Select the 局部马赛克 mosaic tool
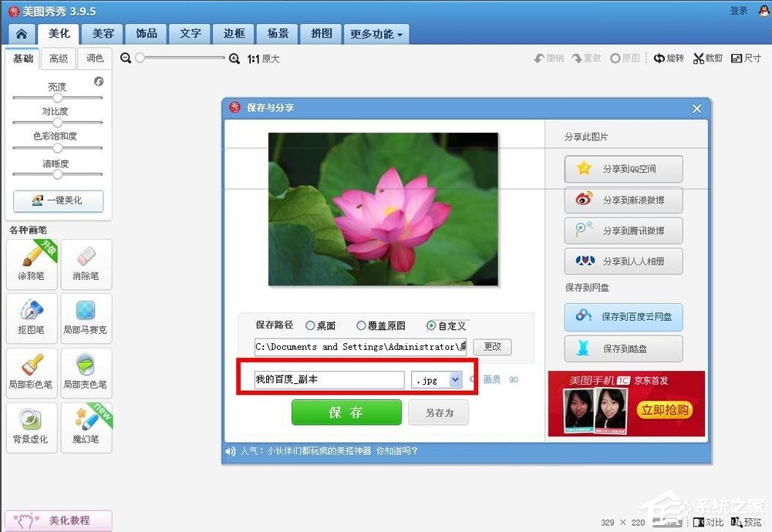 click(86, 318)
